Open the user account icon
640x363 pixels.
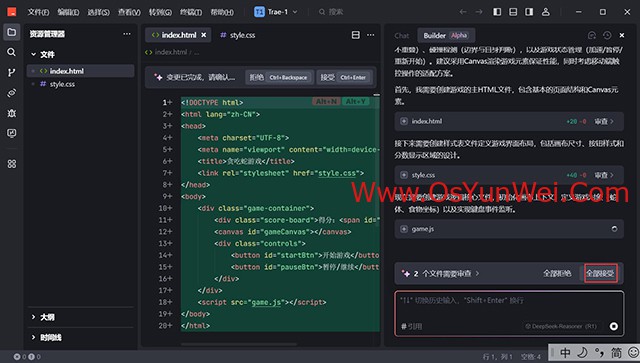tap(546, 12)
